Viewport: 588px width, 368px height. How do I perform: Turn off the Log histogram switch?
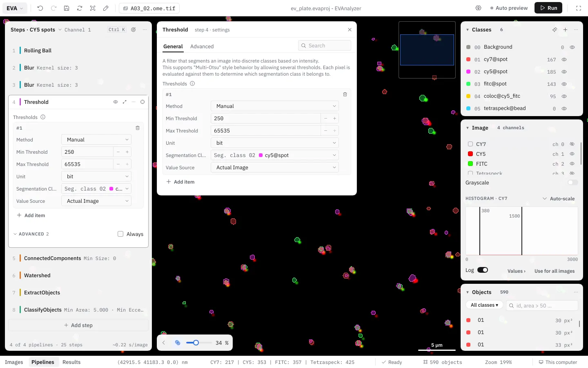[x=483, y=270]
